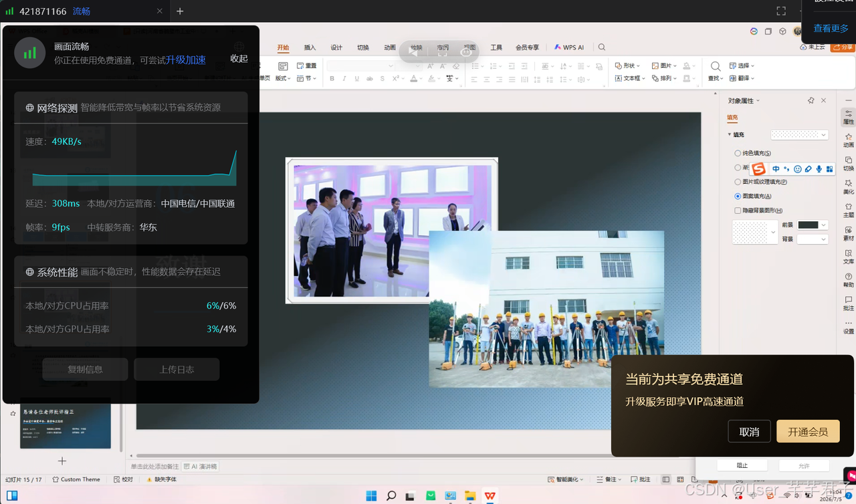Click the Italic formatting icon
Screen dimensions: 856x504
point(344,79)
